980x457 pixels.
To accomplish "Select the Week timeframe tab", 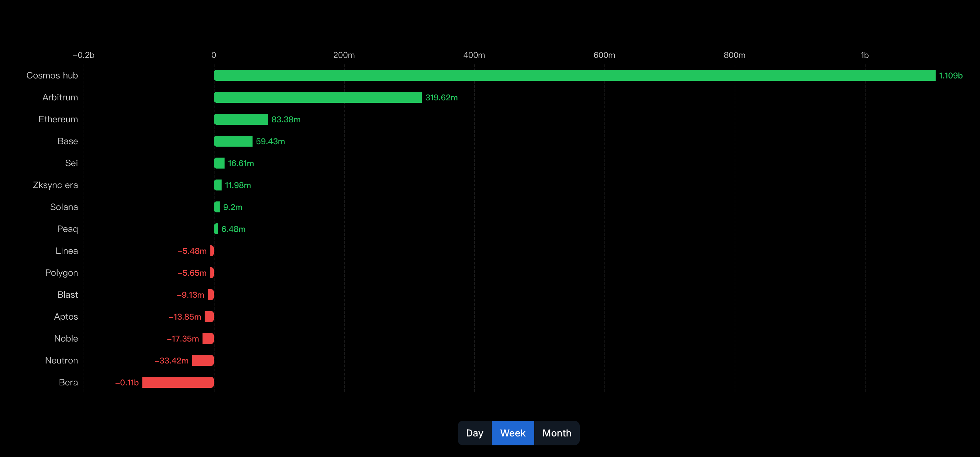I will click(513, 433).
